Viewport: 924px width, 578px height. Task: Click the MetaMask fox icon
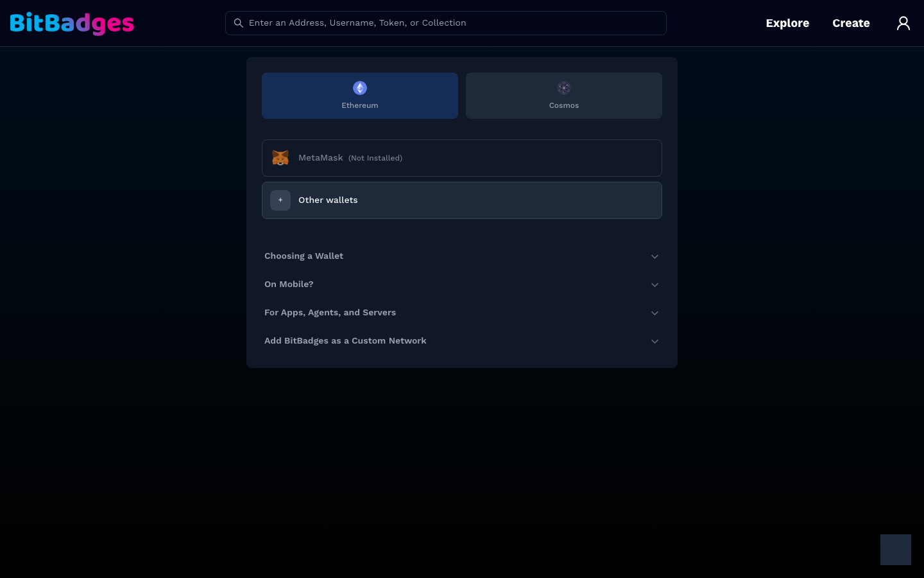pos(280,158)
